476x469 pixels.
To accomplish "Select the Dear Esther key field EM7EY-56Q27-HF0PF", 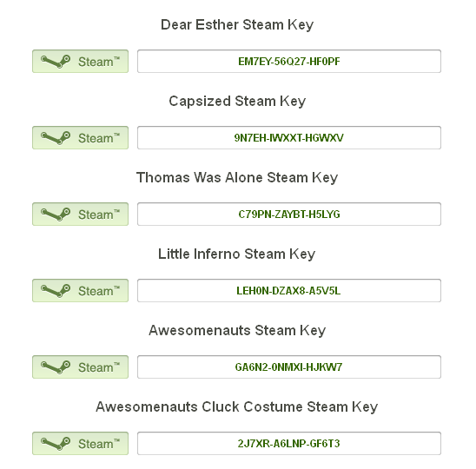I will [x=289, y=62].
